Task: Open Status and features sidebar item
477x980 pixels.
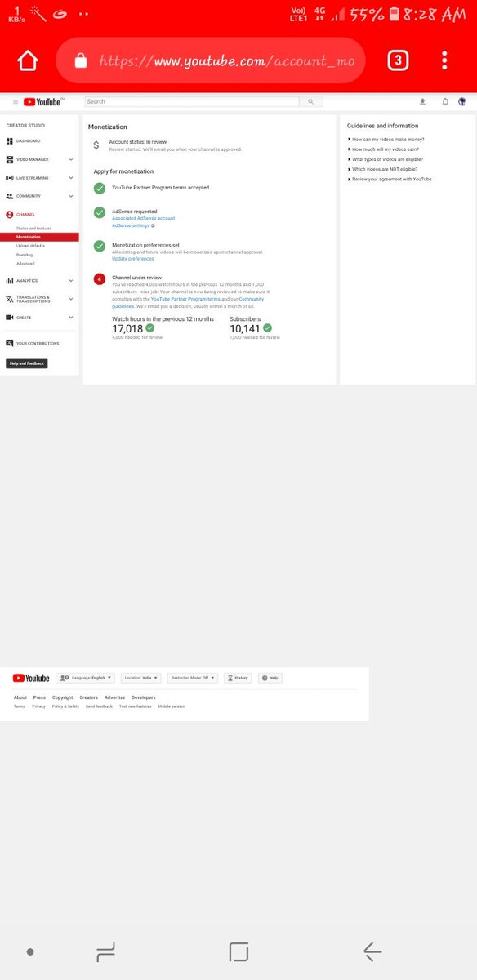Action: 33,228
